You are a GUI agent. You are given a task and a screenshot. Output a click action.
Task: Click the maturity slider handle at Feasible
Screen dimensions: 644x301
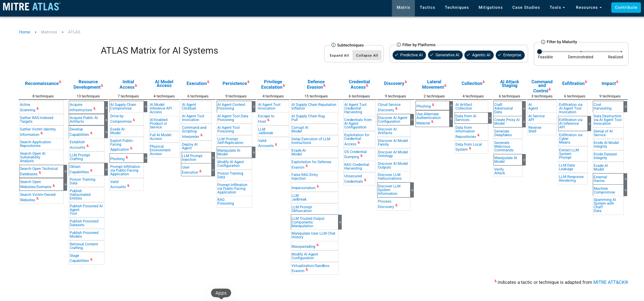pos(540,52)
